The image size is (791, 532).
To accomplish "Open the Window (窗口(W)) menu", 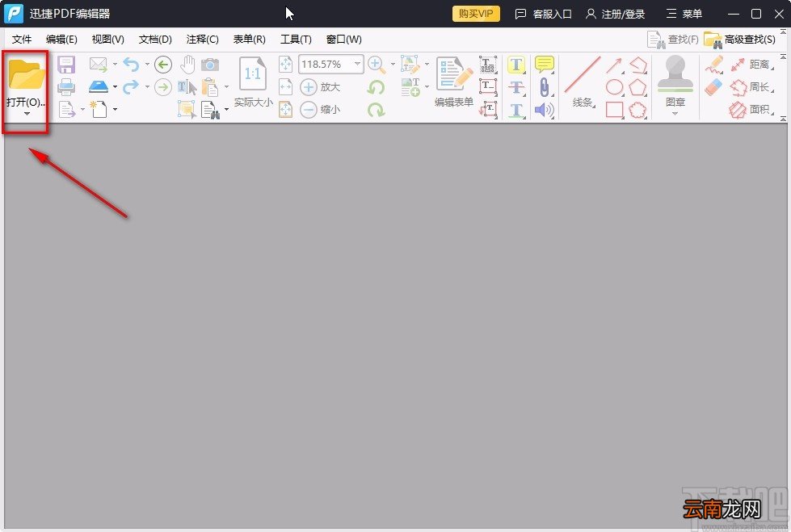I will (344, 40).
